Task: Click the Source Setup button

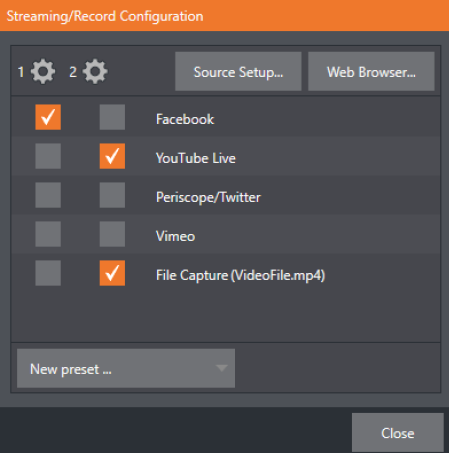Action: (x=238, y=71)
